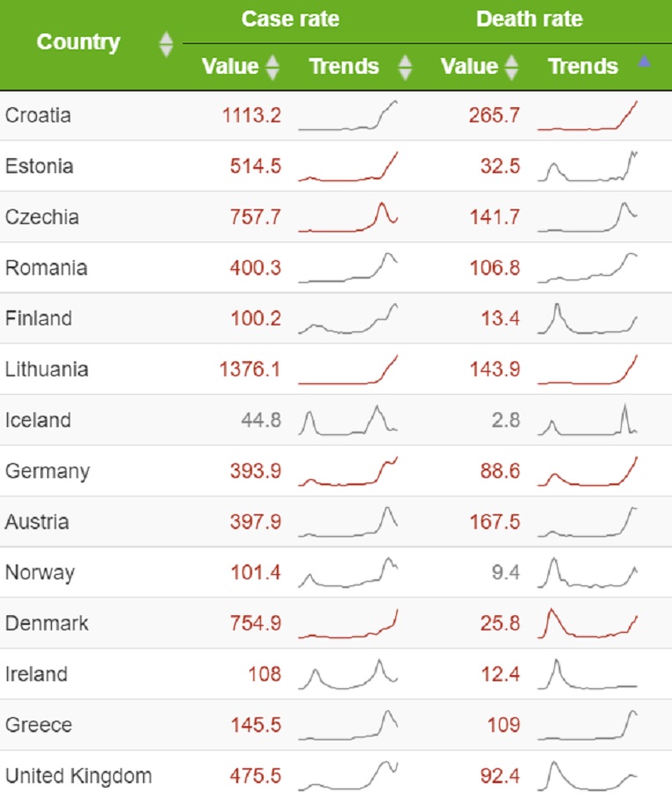This screenshot has width=672, height=799.
Task: Select the United Kingdom row name
Action: [x=78, y=776]
